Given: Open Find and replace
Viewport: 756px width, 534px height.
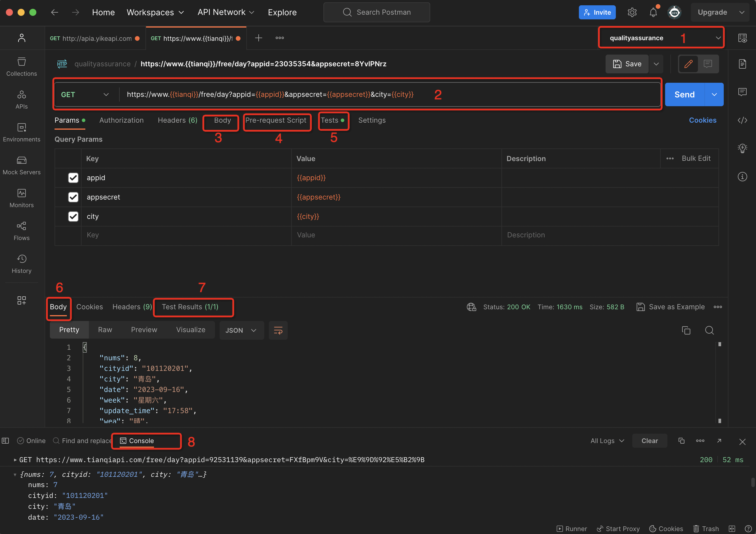Looking at the screenshot, I should pyautogui.click(x=82, y=441).
